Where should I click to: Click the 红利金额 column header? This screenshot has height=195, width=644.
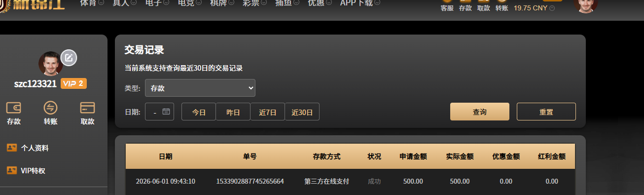coord(552,156)
